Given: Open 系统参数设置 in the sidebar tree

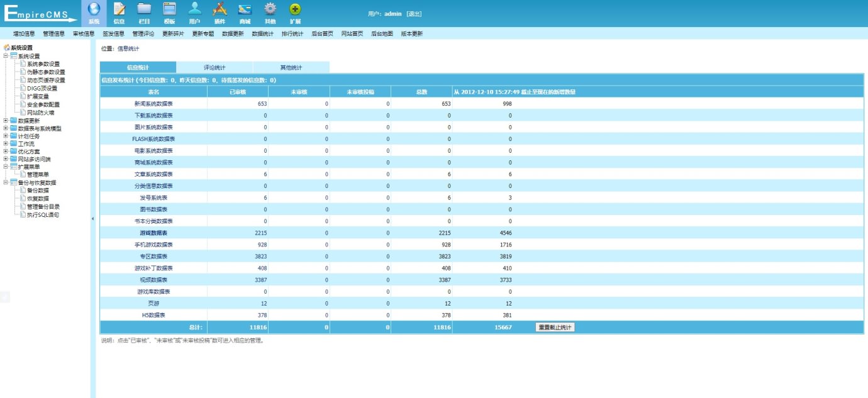Looking at the screenshot, I should click(x=43, y=64).
